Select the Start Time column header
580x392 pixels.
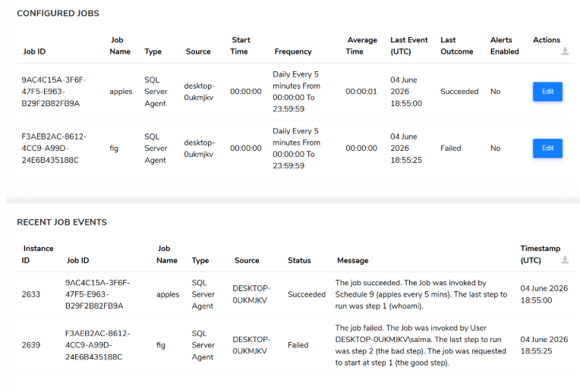pyautogui.click(x=240, y=45)
